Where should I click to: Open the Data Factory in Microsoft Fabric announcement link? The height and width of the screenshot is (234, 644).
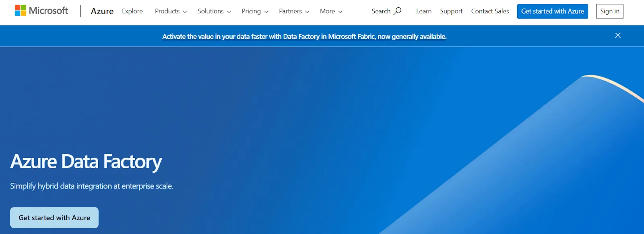point(304,37)
